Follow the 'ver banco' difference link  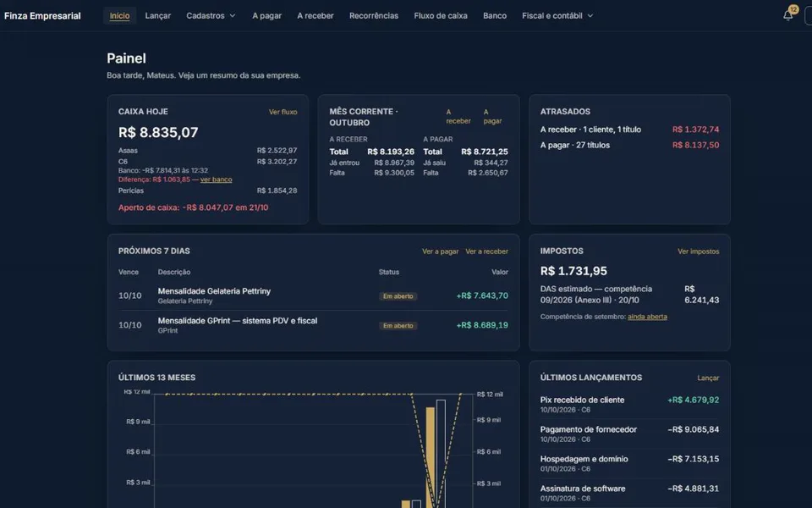pos(216,179)
